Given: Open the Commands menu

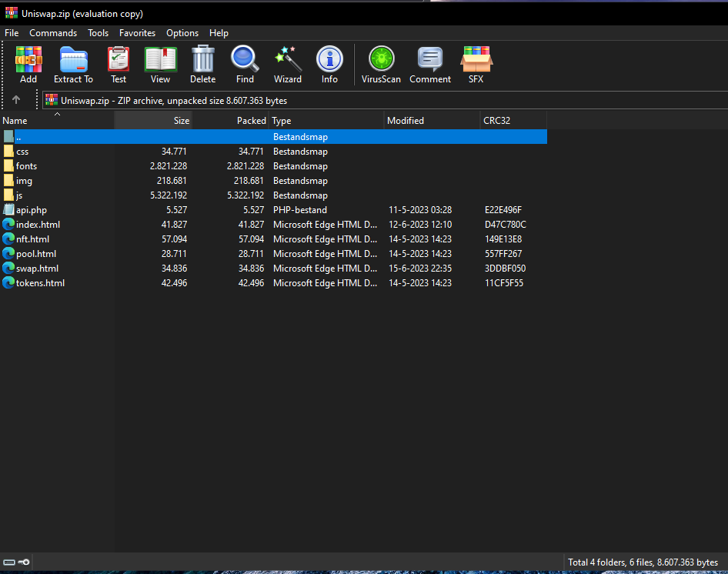Looking at the screenshot, I should [53, 33].
